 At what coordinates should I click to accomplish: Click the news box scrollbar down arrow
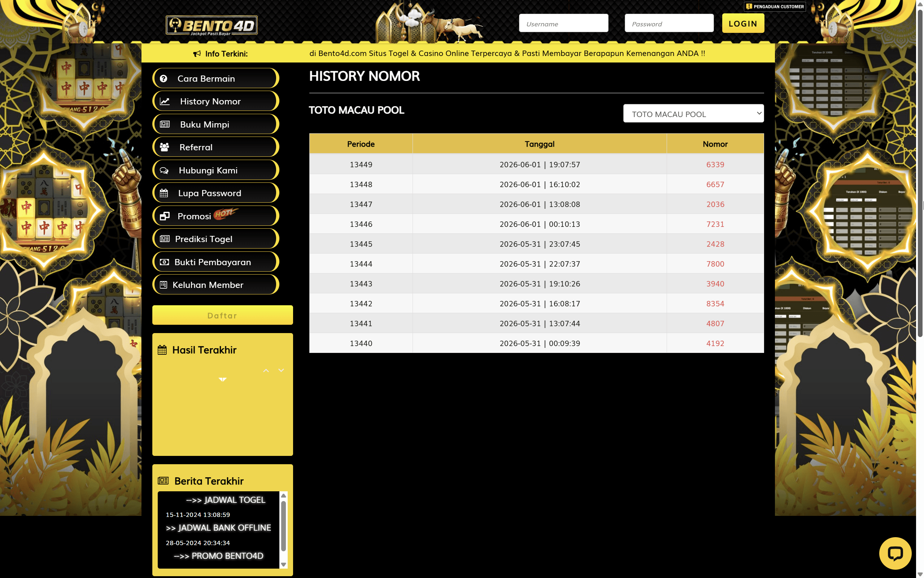pos(283,564)
